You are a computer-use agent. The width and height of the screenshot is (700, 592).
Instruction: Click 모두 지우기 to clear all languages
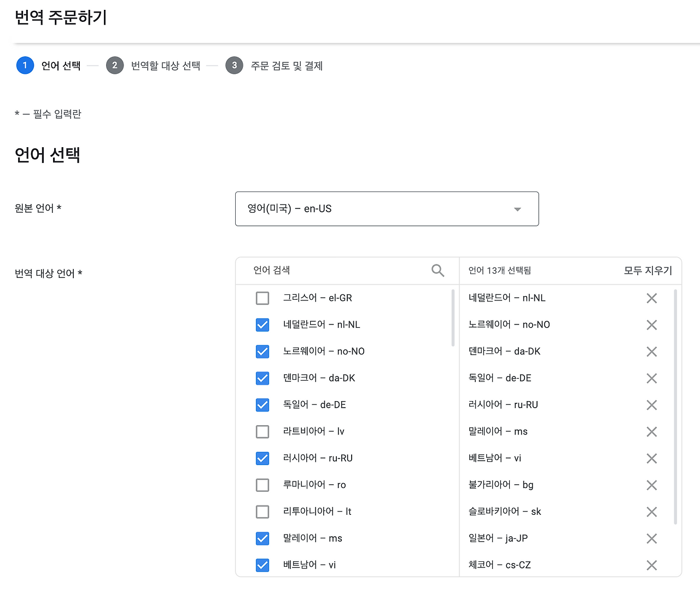pos(648,270)
